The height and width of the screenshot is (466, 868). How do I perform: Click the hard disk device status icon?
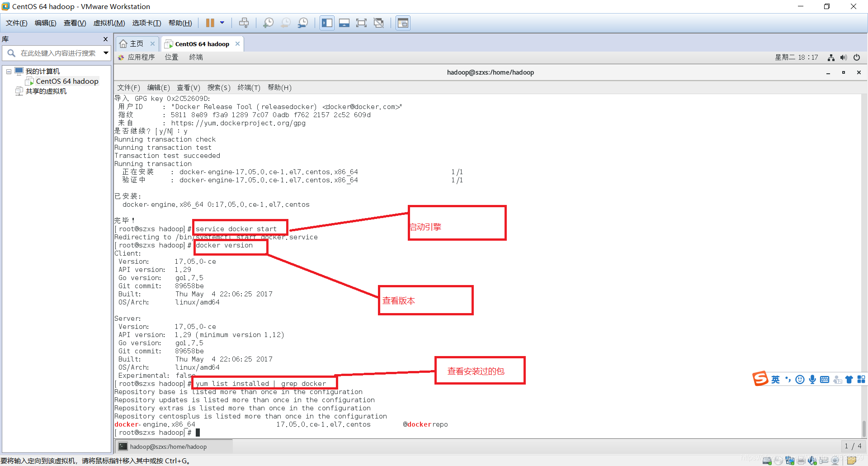coord(767,461)
